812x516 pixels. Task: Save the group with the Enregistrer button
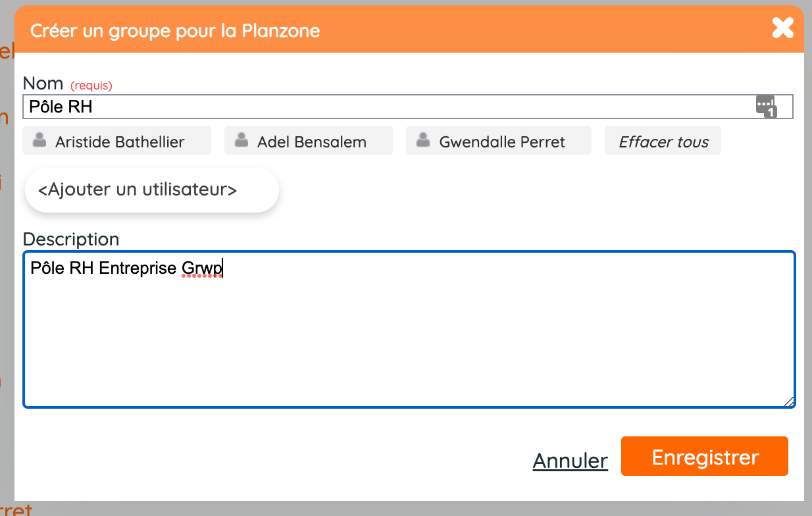coord(704,456)
